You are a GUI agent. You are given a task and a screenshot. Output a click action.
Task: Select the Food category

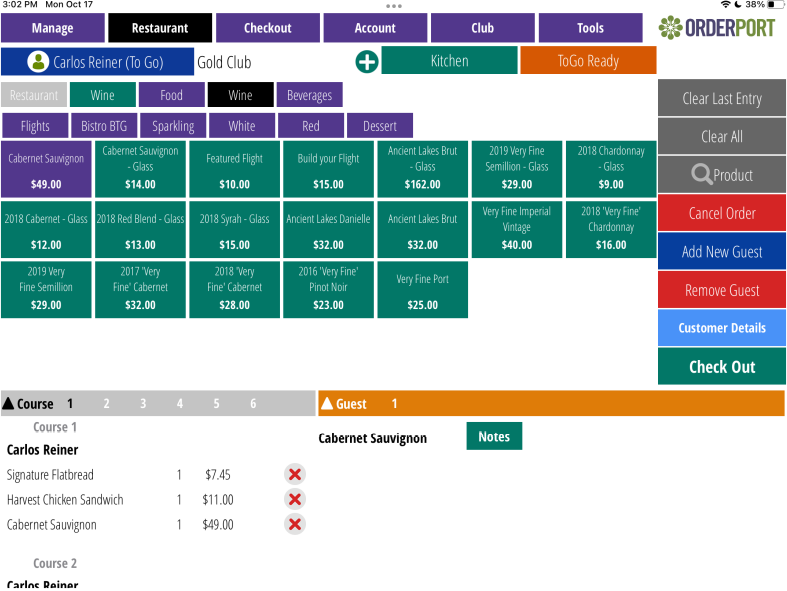tap(172, 95)
